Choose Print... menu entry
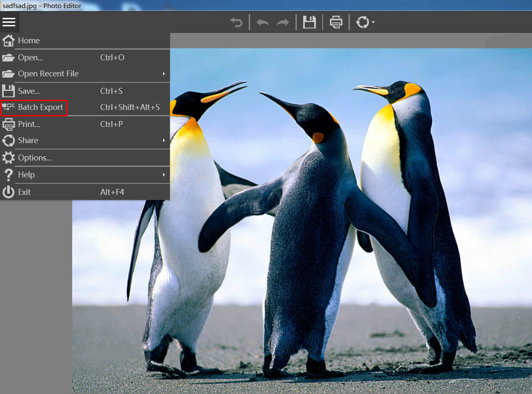This screenshot has height=394, width=532. tap(85, 124)
